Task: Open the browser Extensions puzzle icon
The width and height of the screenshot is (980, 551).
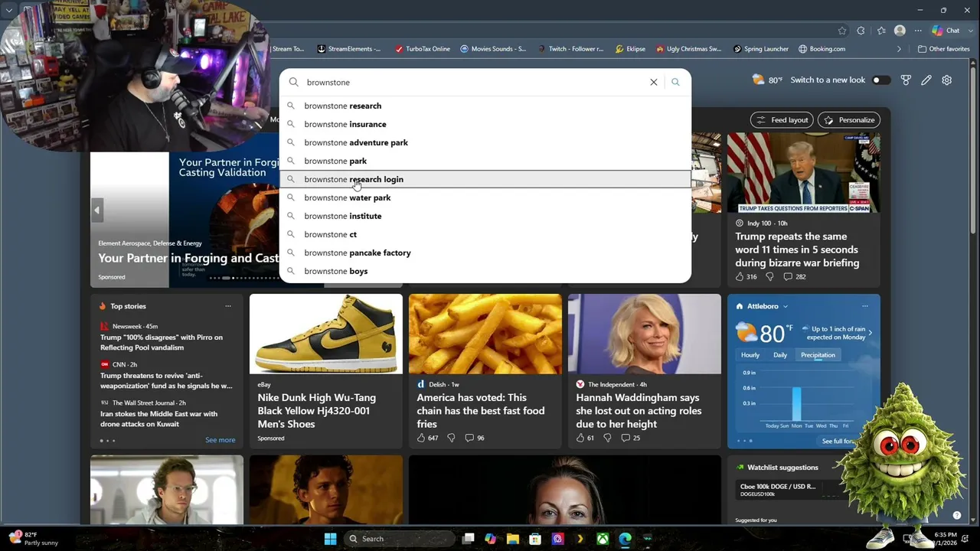Action: pos(861,31)
